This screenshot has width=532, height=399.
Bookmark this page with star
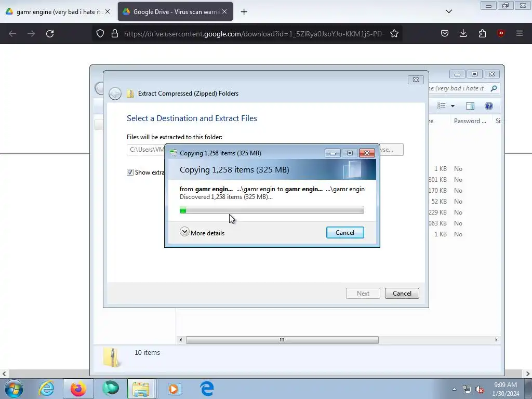394,34
